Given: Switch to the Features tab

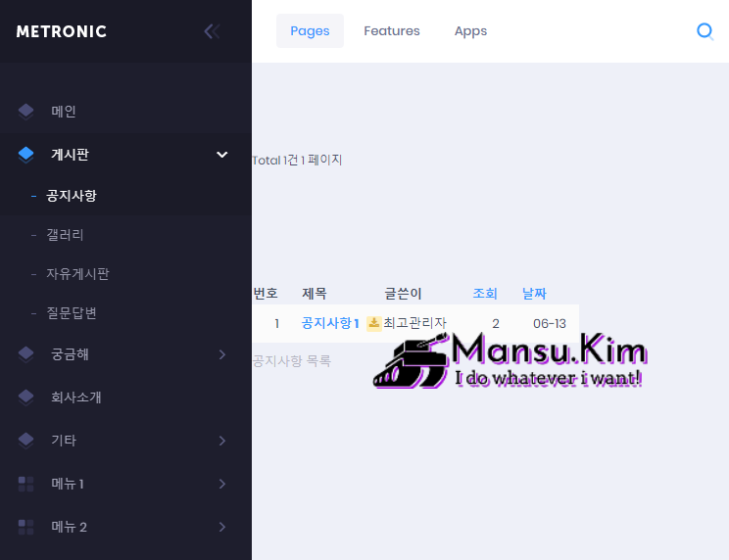Looking at the screenshot, I should pos(392,31).
